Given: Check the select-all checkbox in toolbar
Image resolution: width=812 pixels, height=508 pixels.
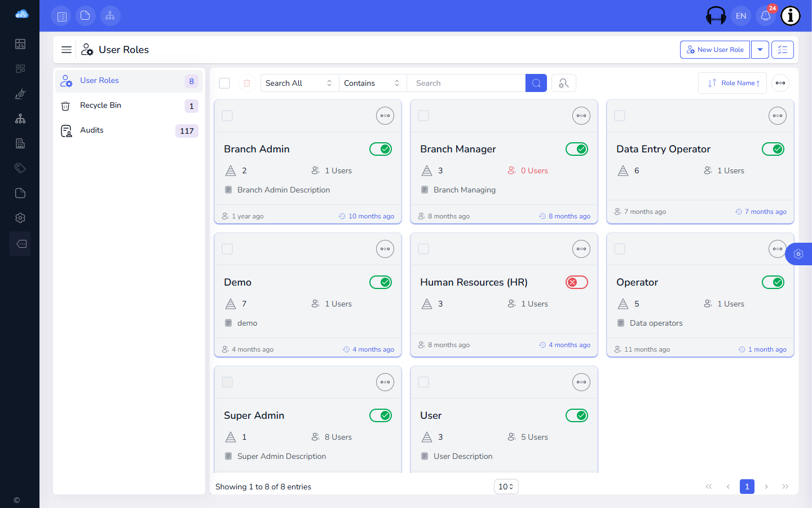Looking at the screenshot, I should pyautogui.click(x=224, y=83).
